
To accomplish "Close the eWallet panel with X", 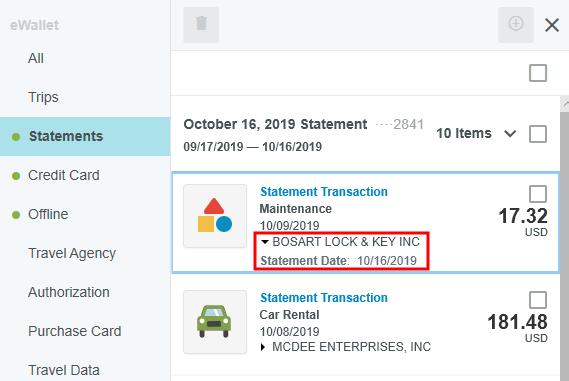I will click(552, 25).
